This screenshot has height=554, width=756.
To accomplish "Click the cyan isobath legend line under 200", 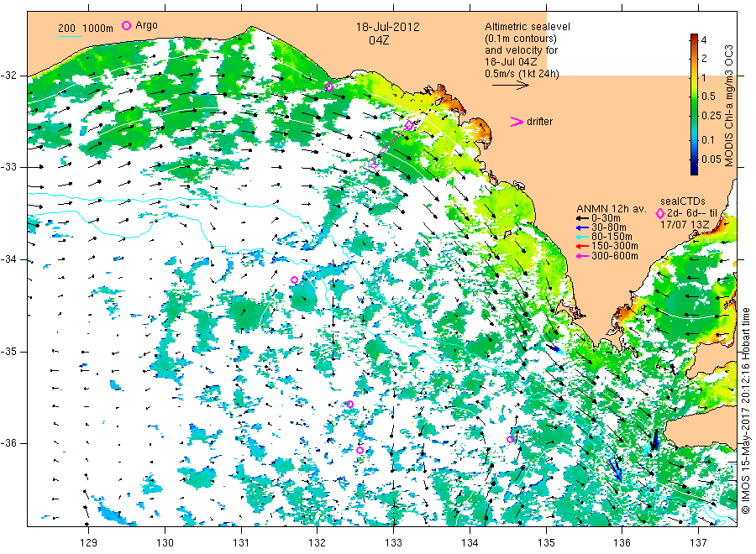I will [70, 36].
